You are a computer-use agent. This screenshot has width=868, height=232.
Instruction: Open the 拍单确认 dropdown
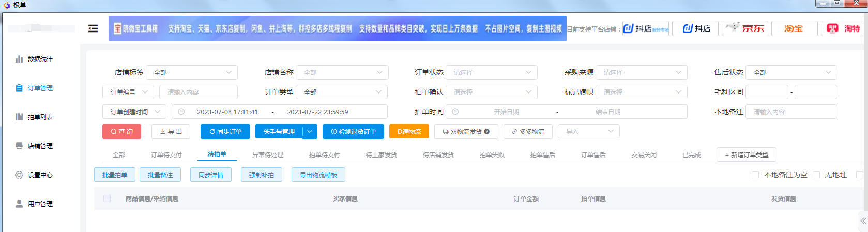coord(492,92)
